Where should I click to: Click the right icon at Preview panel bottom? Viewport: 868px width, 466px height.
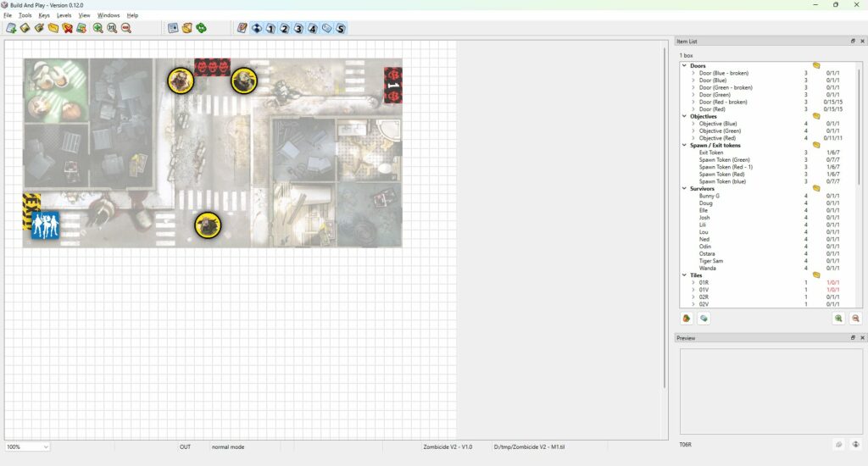(x=856, y=445)
